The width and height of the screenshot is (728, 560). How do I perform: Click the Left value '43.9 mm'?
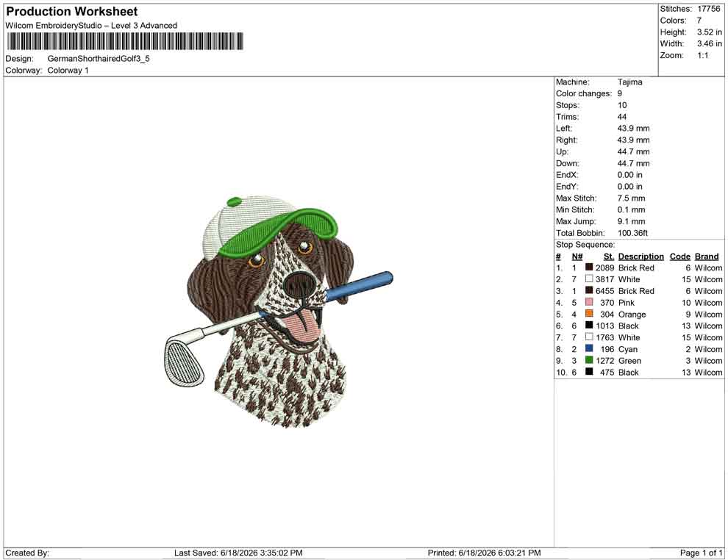coord(634,129)
